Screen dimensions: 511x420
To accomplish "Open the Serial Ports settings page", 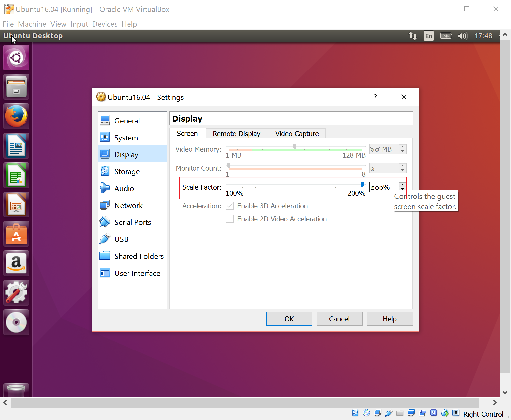I will (132, 222).
